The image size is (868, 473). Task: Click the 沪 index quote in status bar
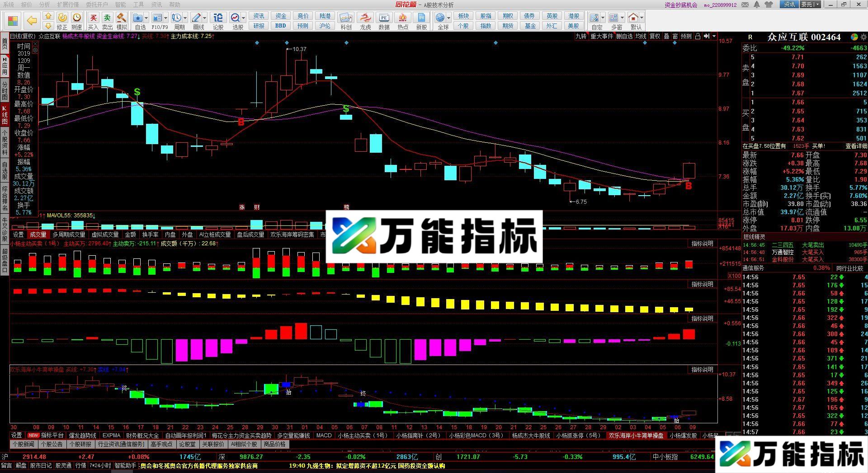(5, 457)
